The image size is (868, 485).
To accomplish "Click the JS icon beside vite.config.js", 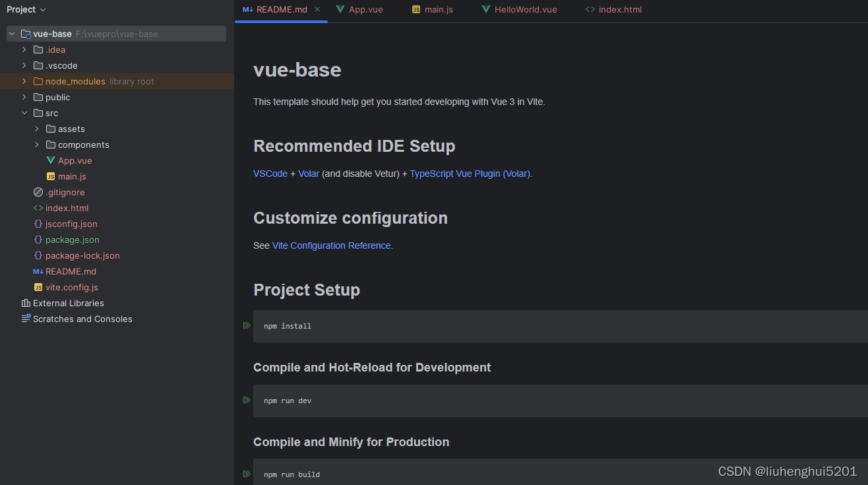I will point(38,287).
